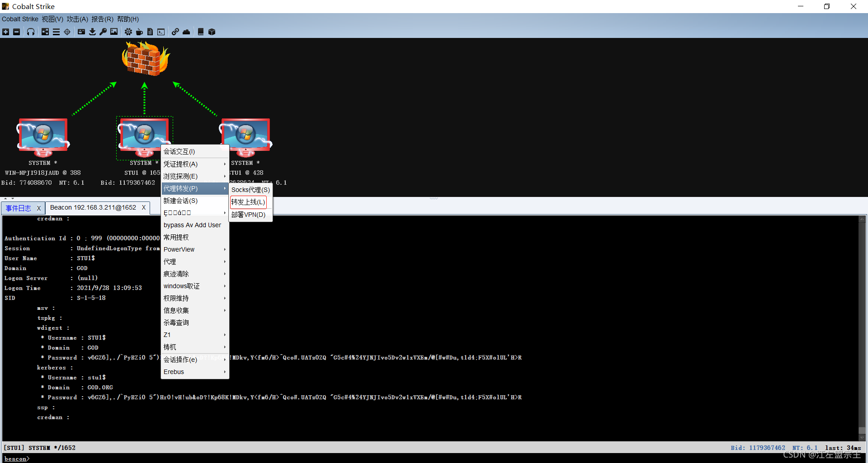Expand the windows取证 submenu
Image resolution: width=868 pixels, height=463 pixels.
click(x=195, y=286)
